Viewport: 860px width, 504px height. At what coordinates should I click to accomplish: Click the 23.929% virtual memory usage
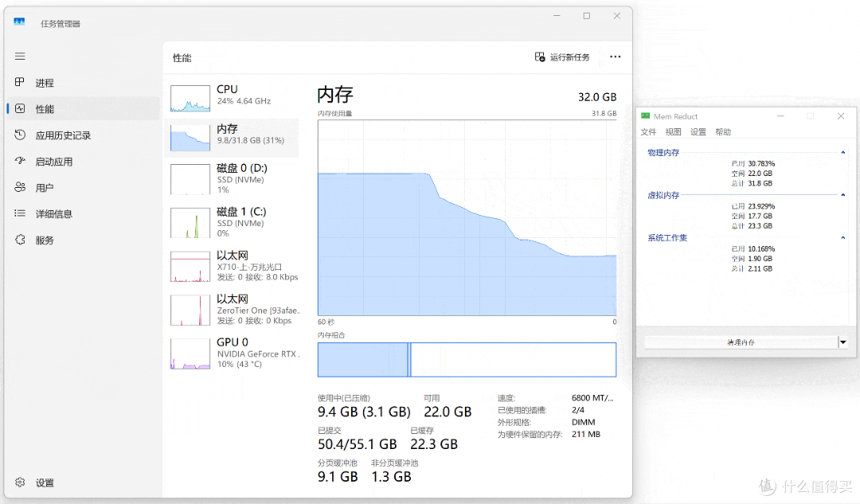(761, 206)
